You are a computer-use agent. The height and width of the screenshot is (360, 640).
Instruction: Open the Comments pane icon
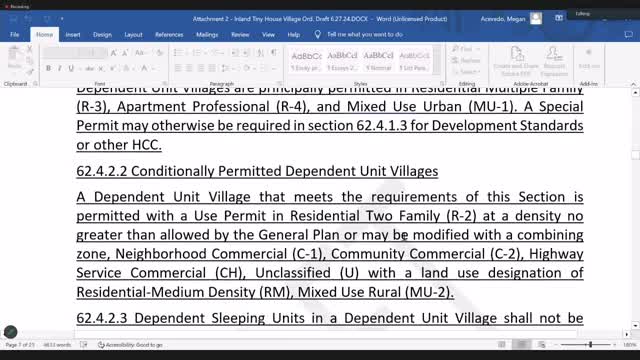(629, 35)
